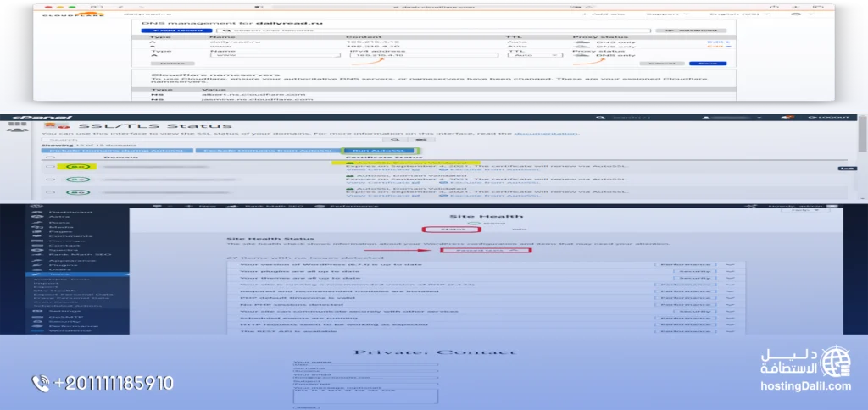Toggle the select-all domains checkbox

click(51, 158)
